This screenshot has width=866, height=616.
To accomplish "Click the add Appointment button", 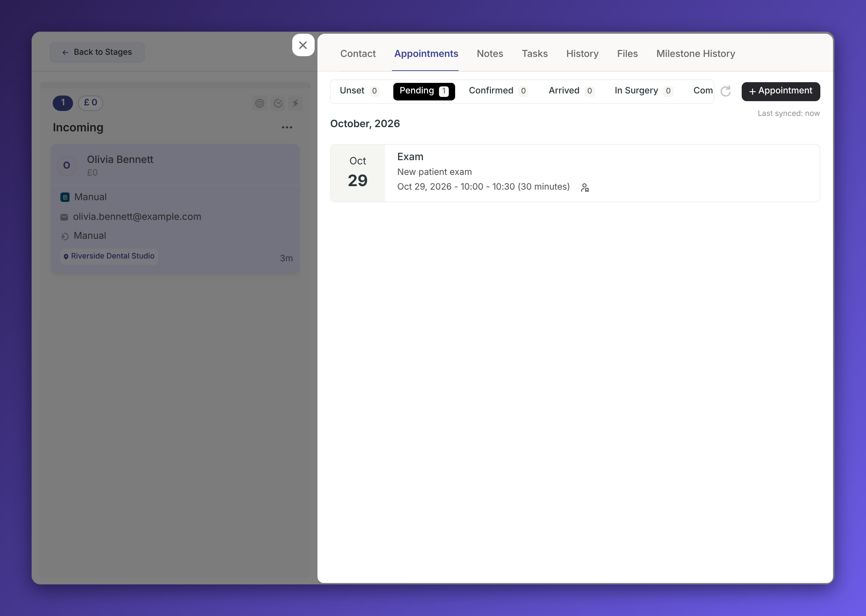I will (x=781, y=91).
